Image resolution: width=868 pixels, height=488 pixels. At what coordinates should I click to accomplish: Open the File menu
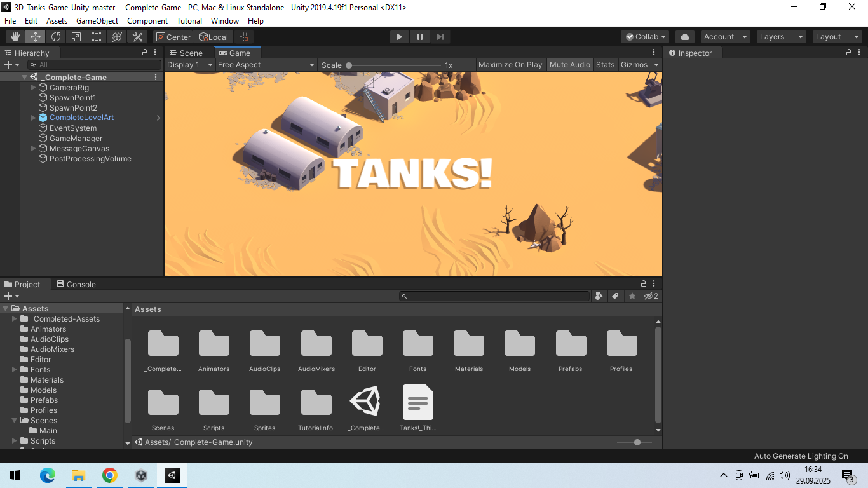click(10, 21)
